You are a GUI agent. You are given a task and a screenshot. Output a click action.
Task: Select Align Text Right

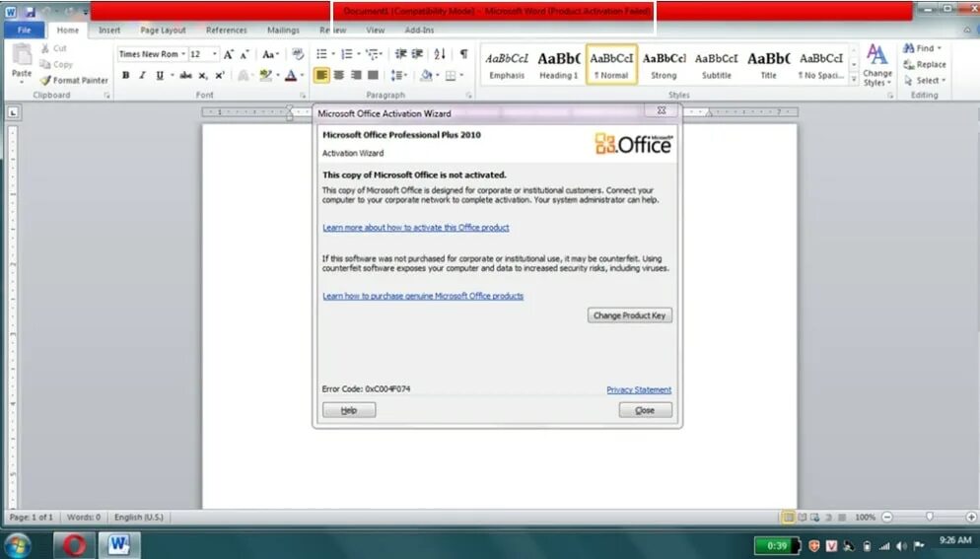coord(356,76)
